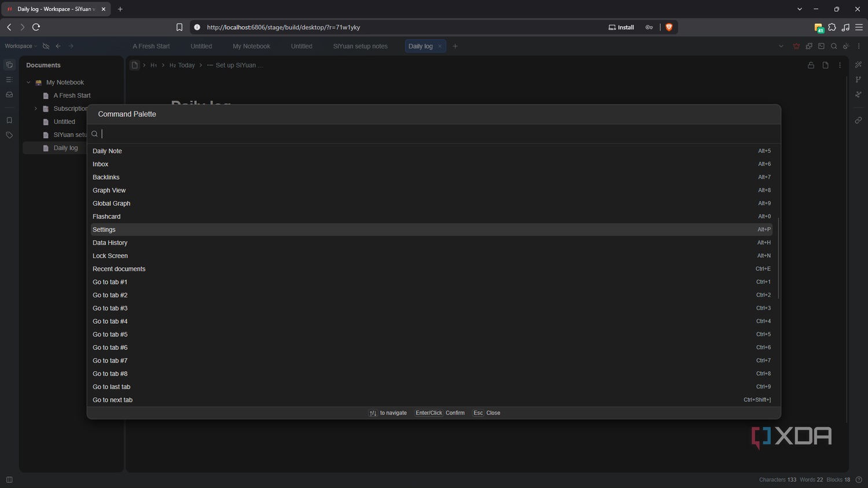This screenshot has height=488, width=868.
Task: Choose Backlinks from the Command Palette
Action: [x=432, y=178]
